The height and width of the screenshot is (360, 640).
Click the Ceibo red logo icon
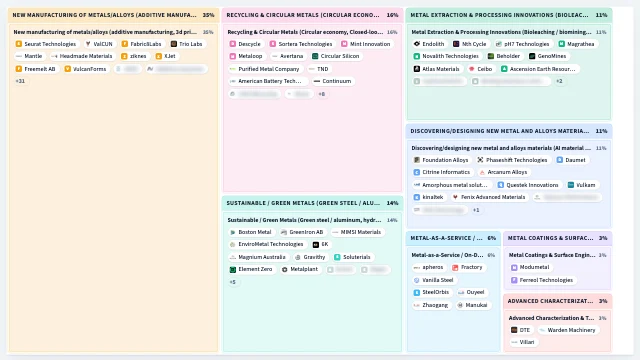point(471,69)
